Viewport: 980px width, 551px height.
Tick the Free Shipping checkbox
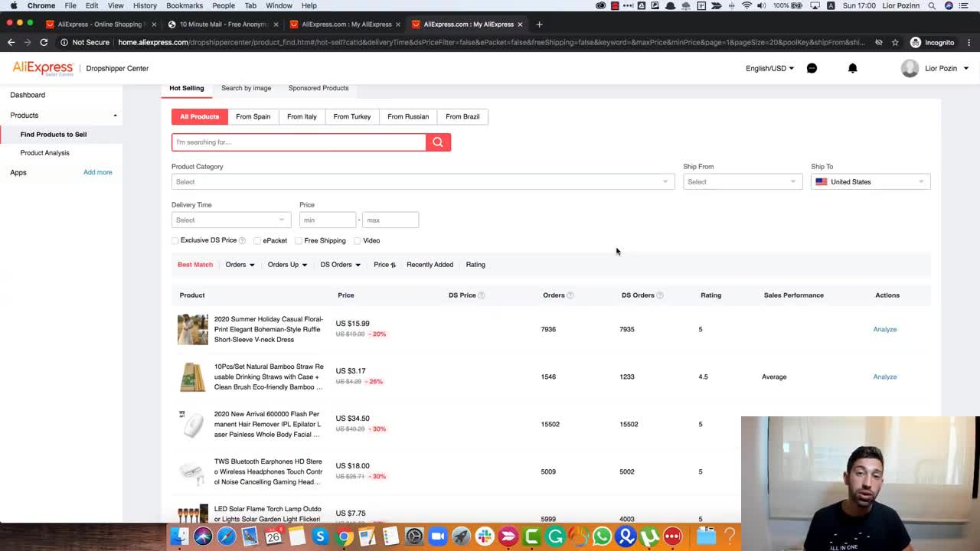point(299,240)
